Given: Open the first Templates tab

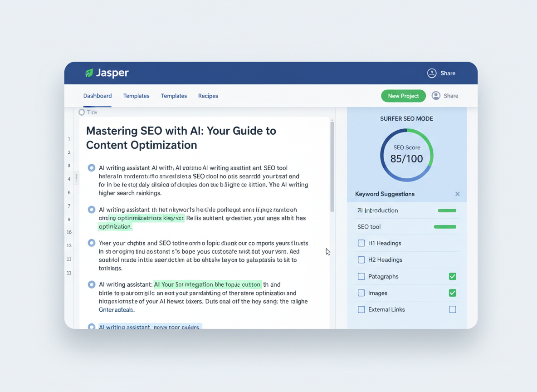Looking at the screenshot, I should [x=136, y=96].
